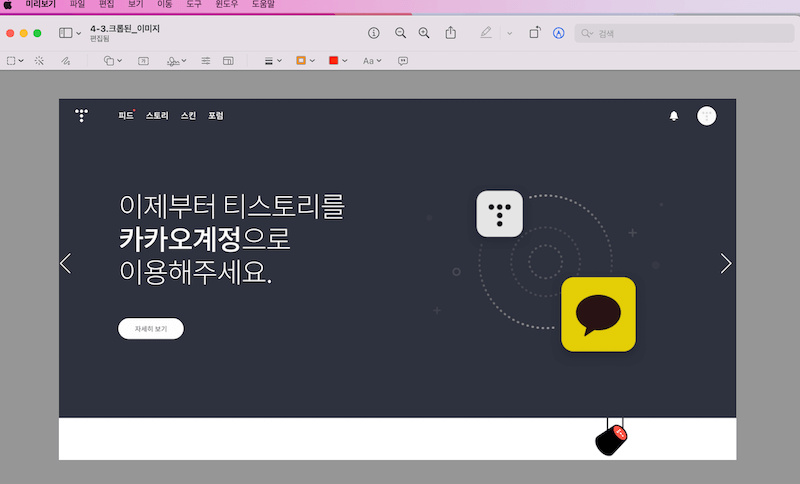Open the Signature tool menu
This screenshot has height=484, width=800.
coord(177,61)
